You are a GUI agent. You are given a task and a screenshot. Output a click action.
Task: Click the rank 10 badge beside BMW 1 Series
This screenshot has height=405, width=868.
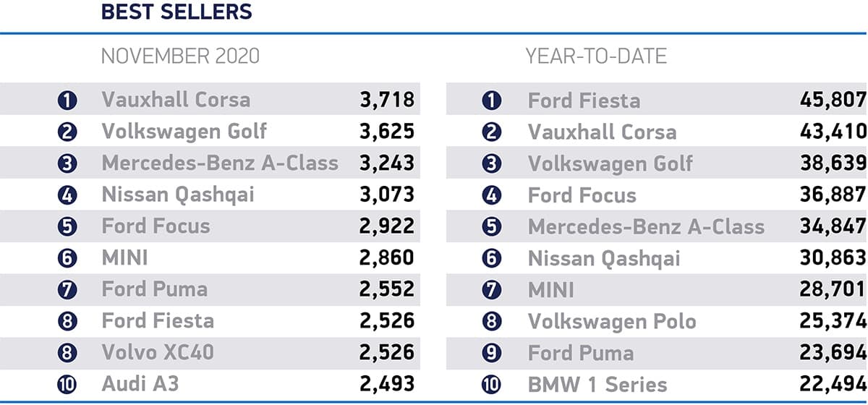coord(492,384)
